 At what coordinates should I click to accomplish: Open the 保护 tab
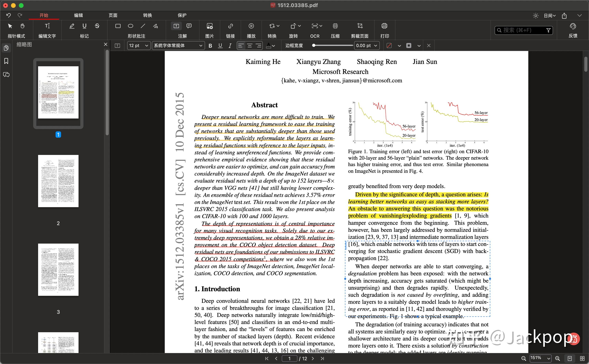click(x=182, y=15)
